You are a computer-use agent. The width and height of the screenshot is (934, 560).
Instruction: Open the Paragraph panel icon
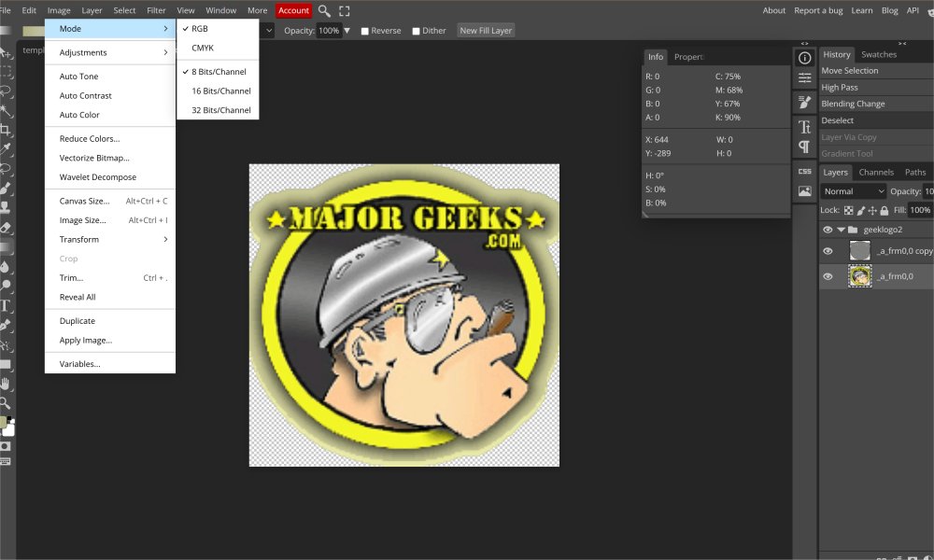pos(804,147)
